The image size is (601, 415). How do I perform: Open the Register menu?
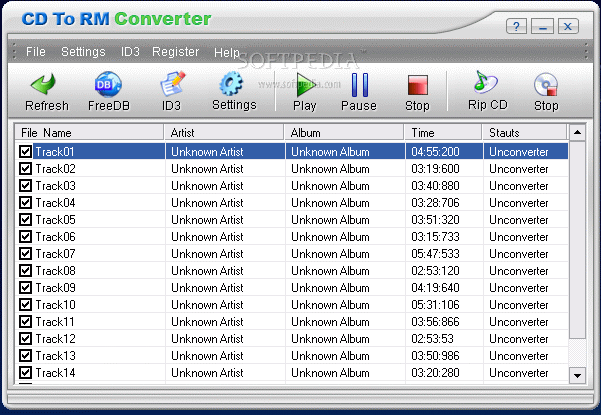pos(176,51)
